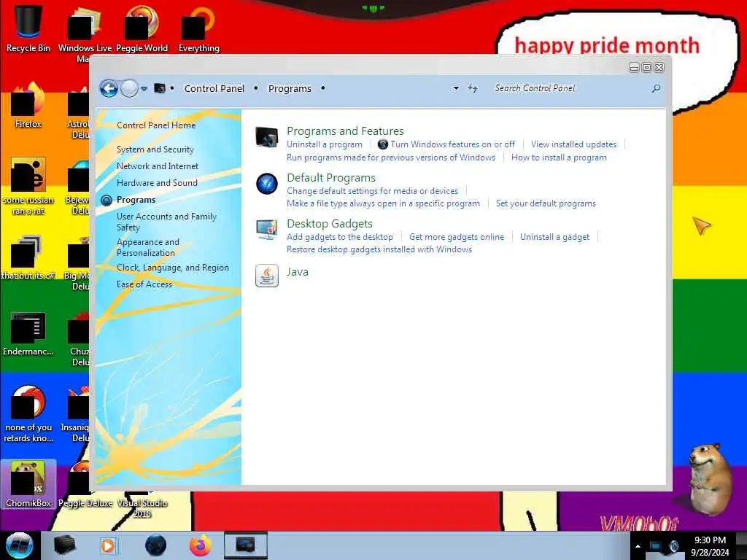Open Clock, Language, and Region

coord(173,268)
